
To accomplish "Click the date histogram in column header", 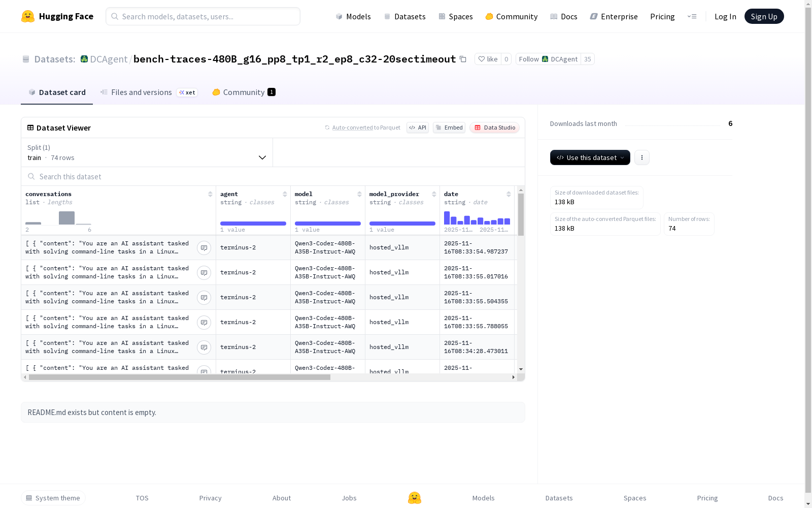I will (x=477, y=218).
